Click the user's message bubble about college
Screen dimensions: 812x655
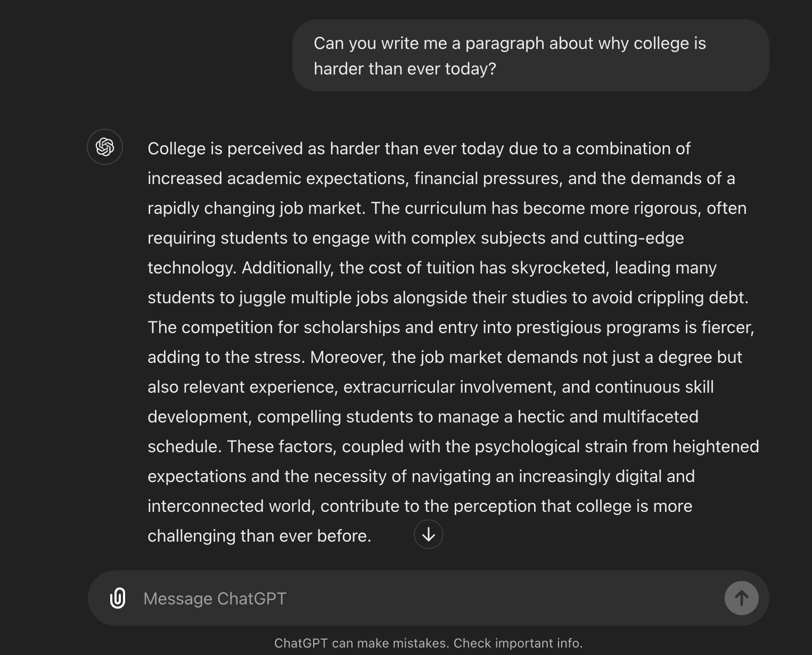(x=530, y=56)
